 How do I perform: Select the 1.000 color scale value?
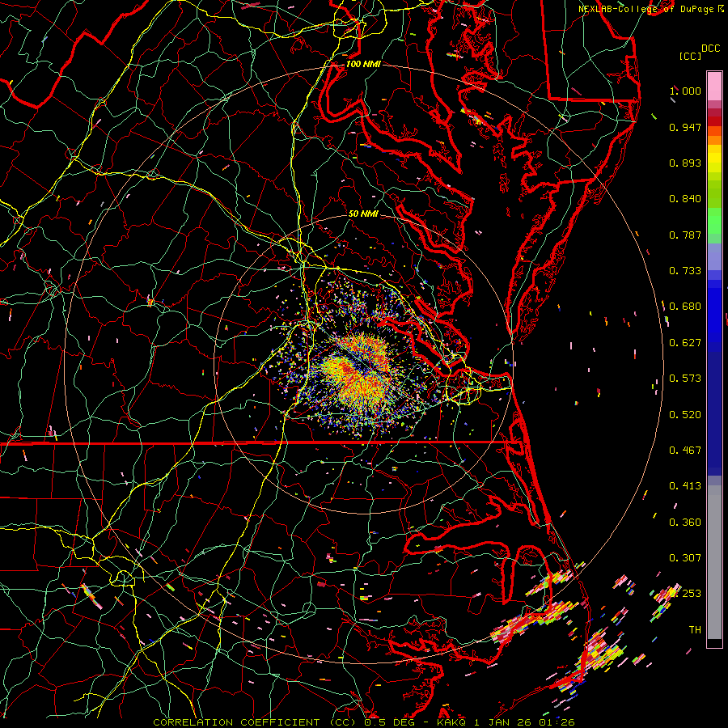(685, 91)
